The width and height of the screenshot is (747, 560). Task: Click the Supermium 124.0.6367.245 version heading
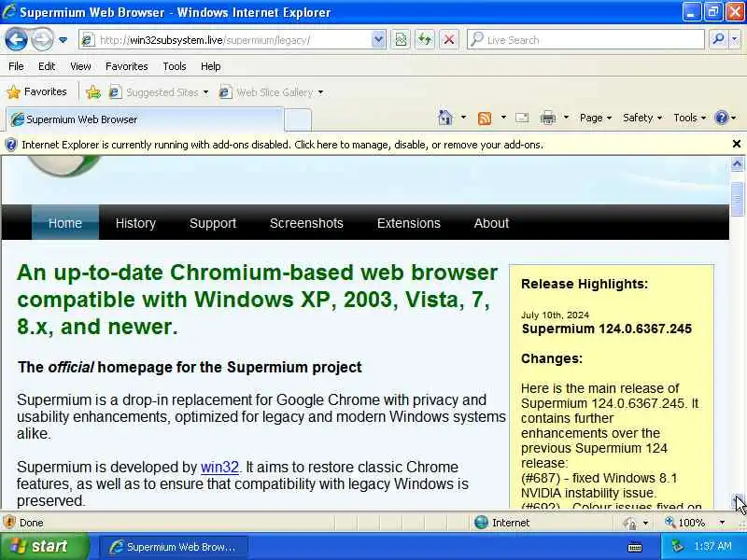[606, 329]
